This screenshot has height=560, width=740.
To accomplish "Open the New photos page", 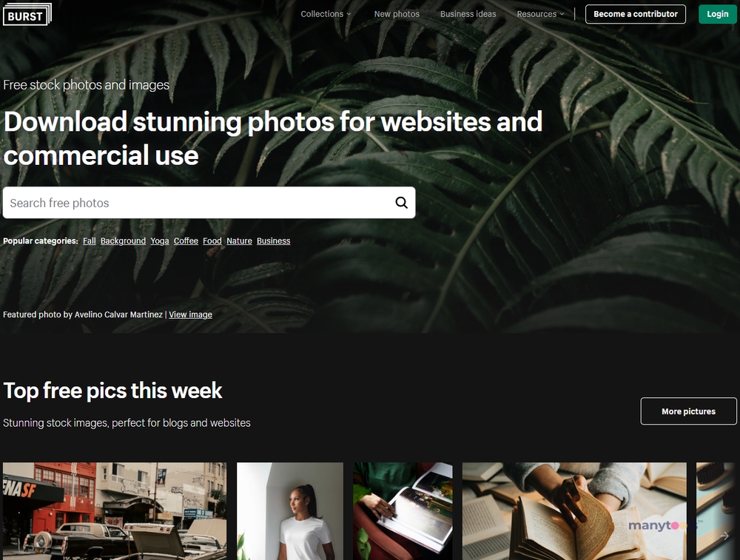I will click(x=397, y=14).
